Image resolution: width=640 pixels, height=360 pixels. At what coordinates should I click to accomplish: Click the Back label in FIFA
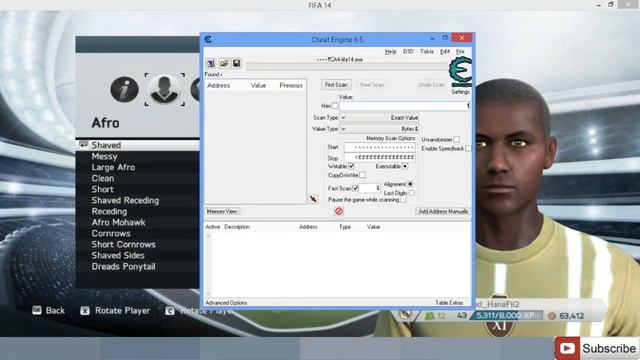click(x=55, y=311)
